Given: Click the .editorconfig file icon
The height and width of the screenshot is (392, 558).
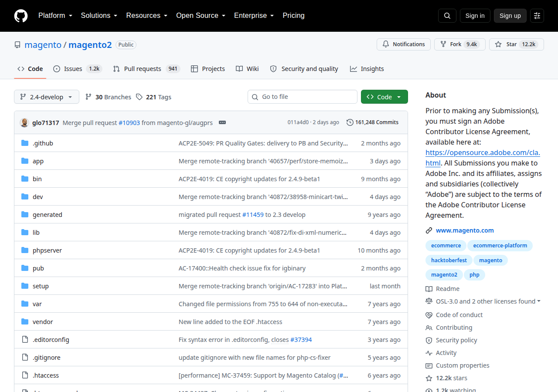Looking at the screenshot, I should (x=25, y=339).
